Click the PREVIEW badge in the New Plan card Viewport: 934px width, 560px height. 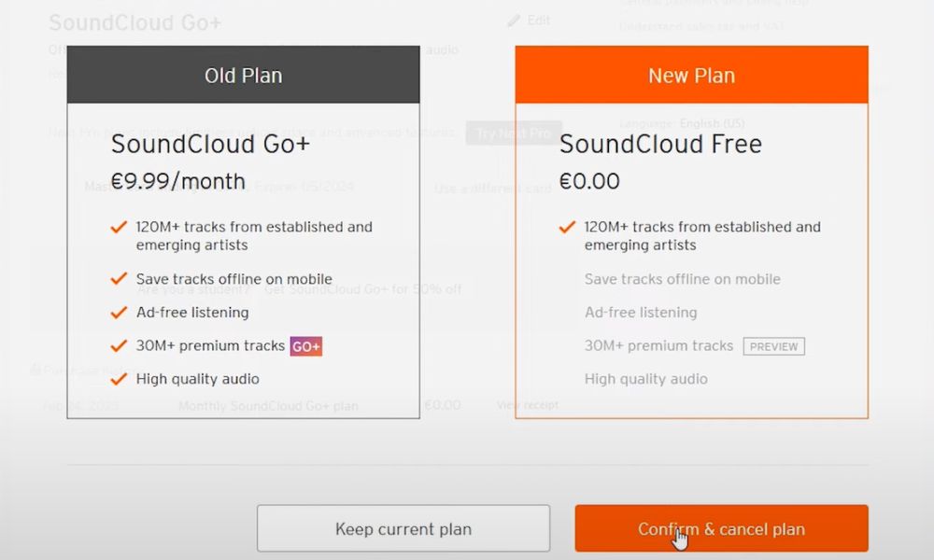[x=773, y=346]
